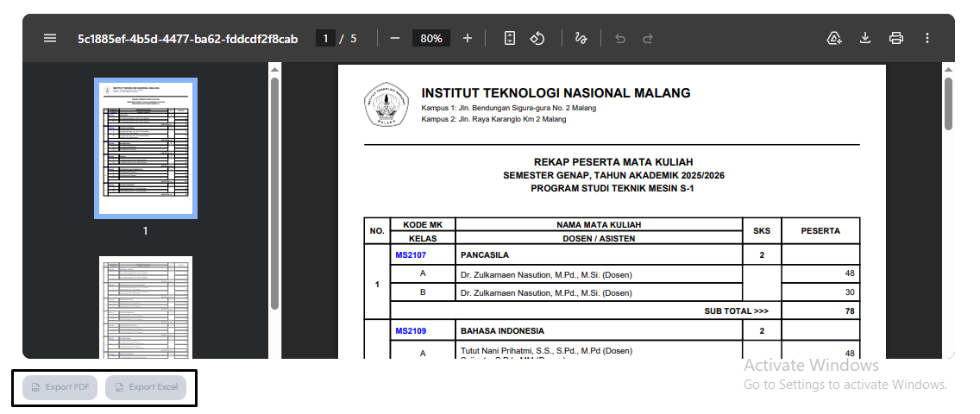This screenshot has width=980, height=414.
Task: Open the MS2107 course code link
Action: [x=411, y=254]
